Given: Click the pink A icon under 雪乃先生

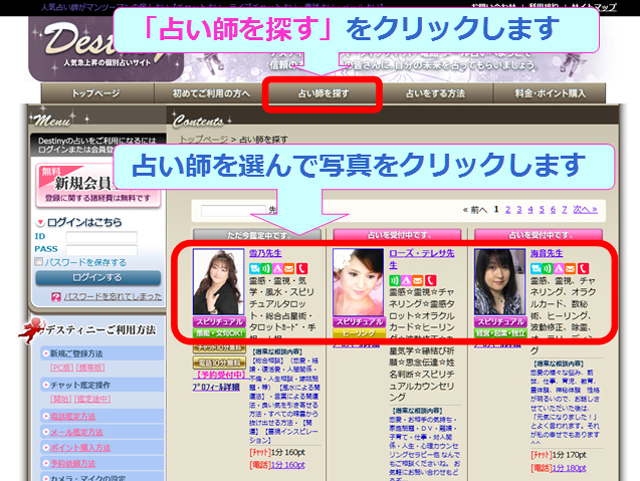Looking at the screenshot, I should point(278,269).
